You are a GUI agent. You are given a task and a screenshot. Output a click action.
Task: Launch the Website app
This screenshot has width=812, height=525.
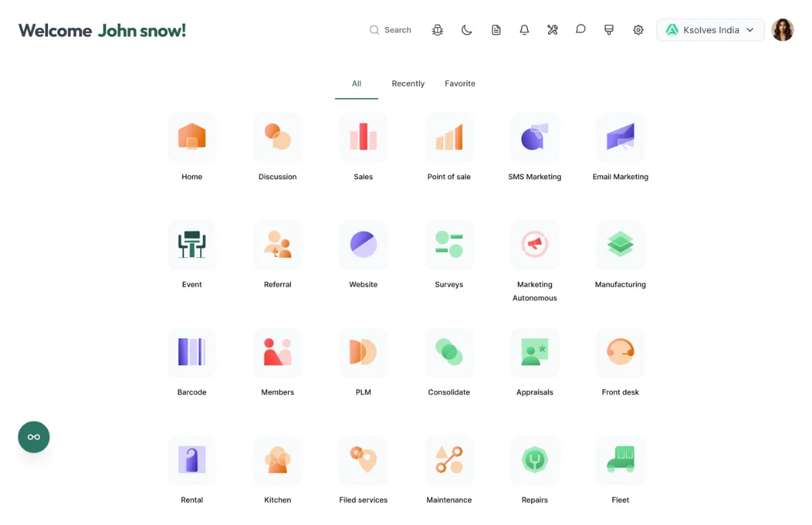(363, 244)
